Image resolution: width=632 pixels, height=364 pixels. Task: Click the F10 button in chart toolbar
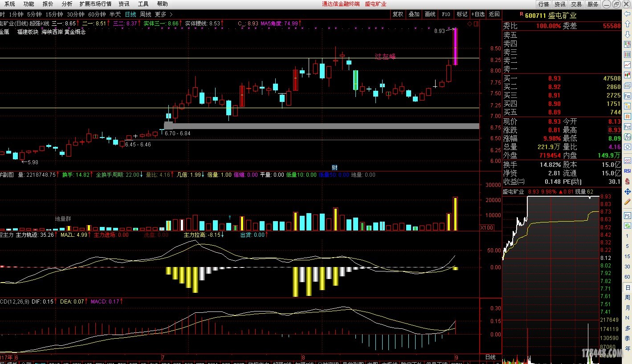[x=446, y=14]
